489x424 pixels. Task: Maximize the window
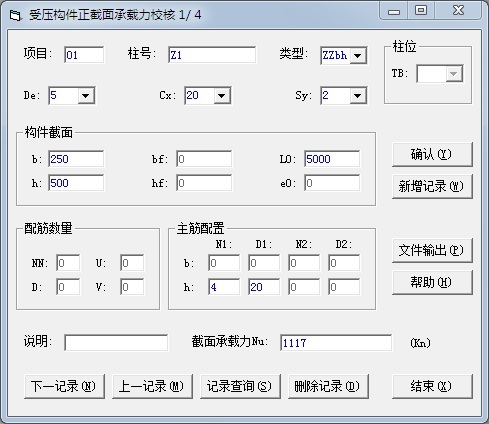421,11
